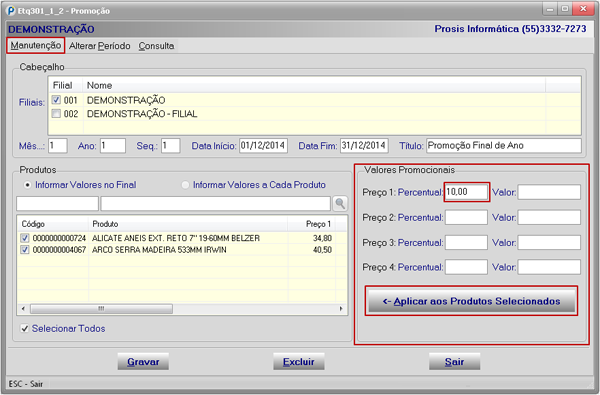600x395 pixels.
Task: Click product list horizontal scrollbar thumb
Action: 101,308
